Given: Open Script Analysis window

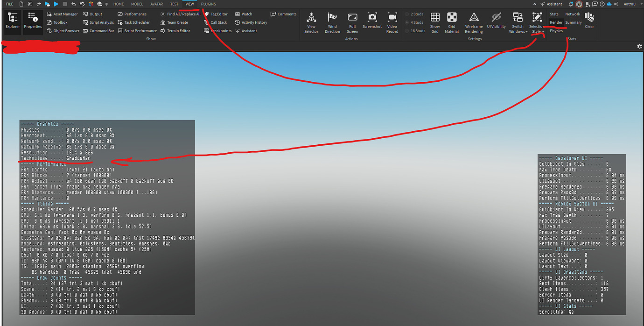Looking at the screenshot, I should pos(98,22).
